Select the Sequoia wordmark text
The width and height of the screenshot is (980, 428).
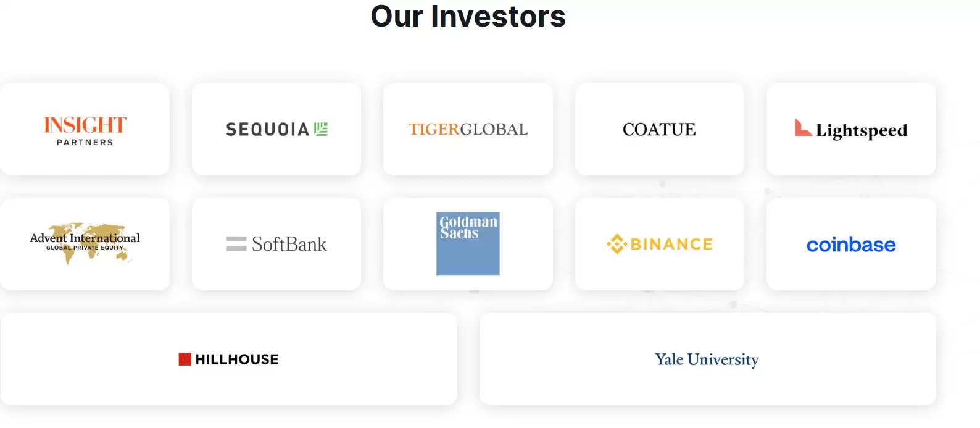coord(267,129)
